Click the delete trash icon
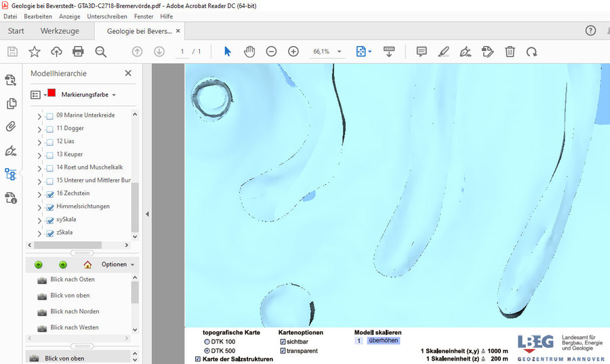This screenshot has height=364, width=610. (510, 52)
